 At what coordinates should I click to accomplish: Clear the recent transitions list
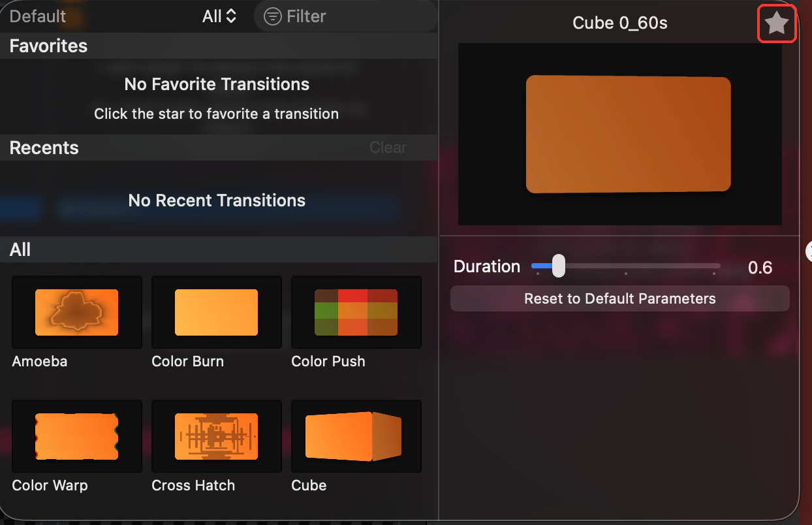[388, 148]
